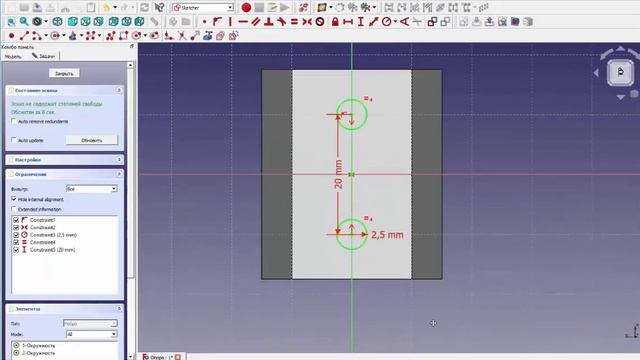Open the undo history dropdown arrow

pos(115,7)
